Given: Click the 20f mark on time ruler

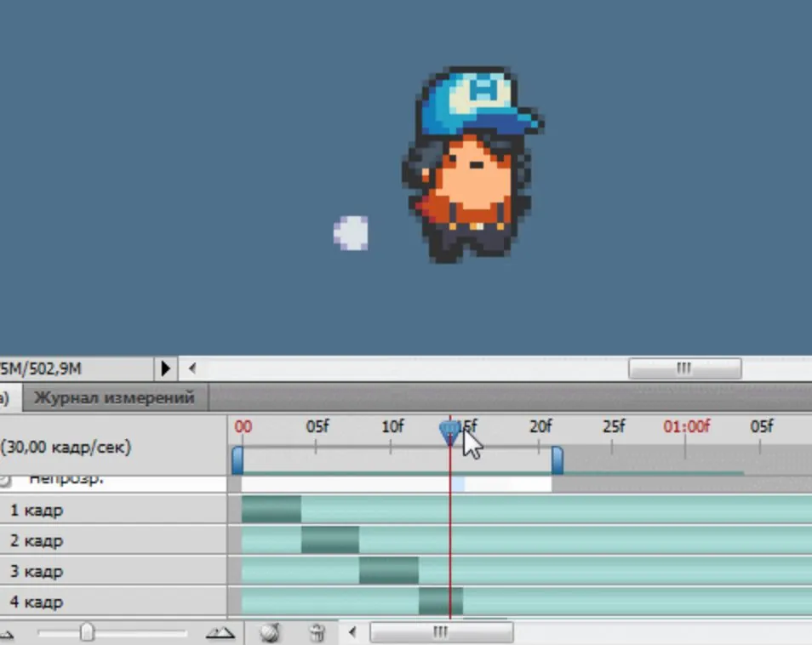Looking at the screenshot, I should click(540, 426).
